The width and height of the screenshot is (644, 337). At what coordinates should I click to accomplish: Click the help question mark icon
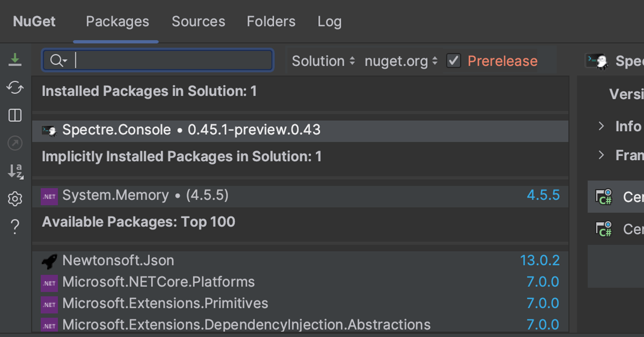pos(15,227)
